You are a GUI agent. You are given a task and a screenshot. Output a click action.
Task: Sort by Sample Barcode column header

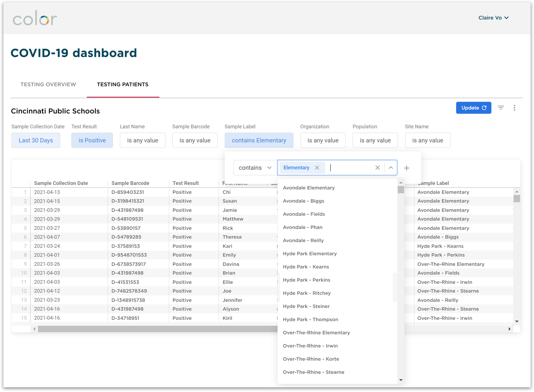pos(130,183)
